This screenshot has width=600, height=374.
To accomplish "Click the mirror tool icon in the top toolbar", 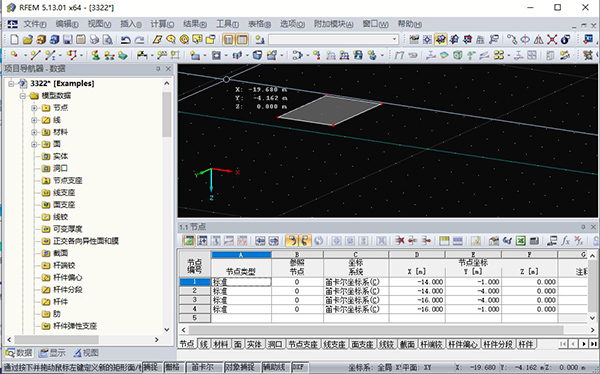I will (x=538, y=39).
